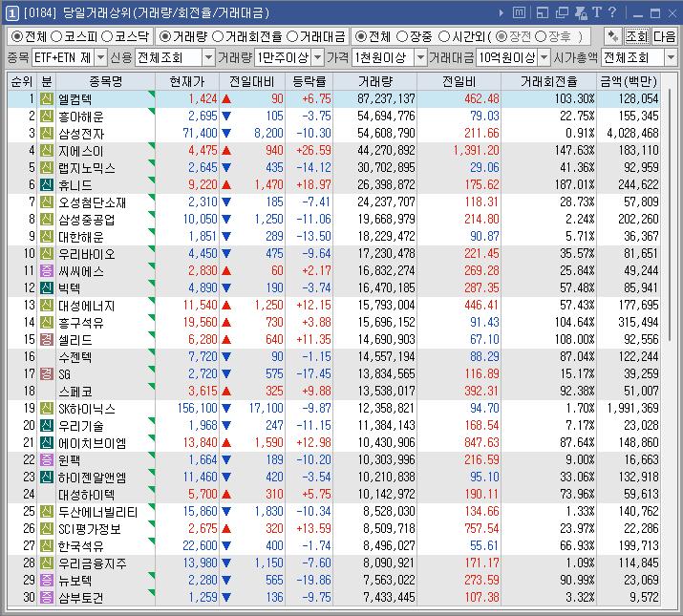
Task: Open the 'm' memo icon in title bar
Action: pyautogui.click(x=519, y=13)
